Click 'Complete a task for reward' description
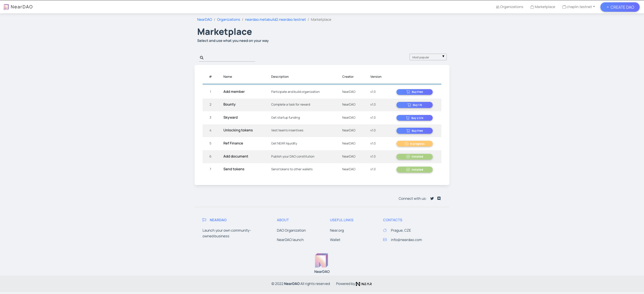 tap(290, 105)
